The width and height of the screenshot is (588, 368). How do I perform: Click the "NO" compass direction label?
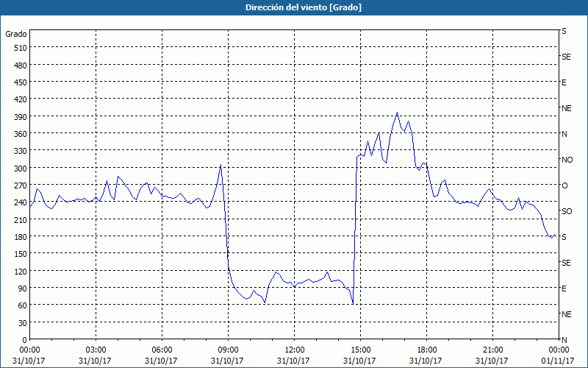point(567,160)
